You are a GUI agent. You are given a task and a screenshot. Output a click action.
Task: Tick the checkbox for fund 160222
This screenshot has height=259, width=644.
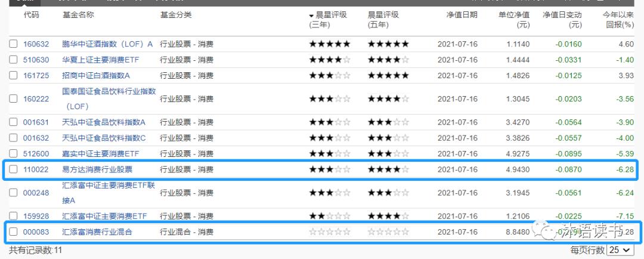pyautogui.click(x=13, y=98)
